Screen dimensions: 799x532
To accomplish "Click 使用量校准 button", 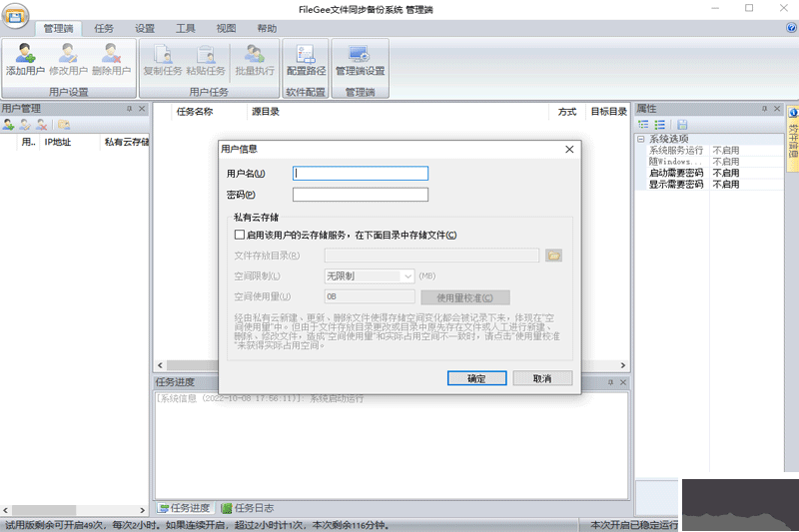I will coord(464,297).
